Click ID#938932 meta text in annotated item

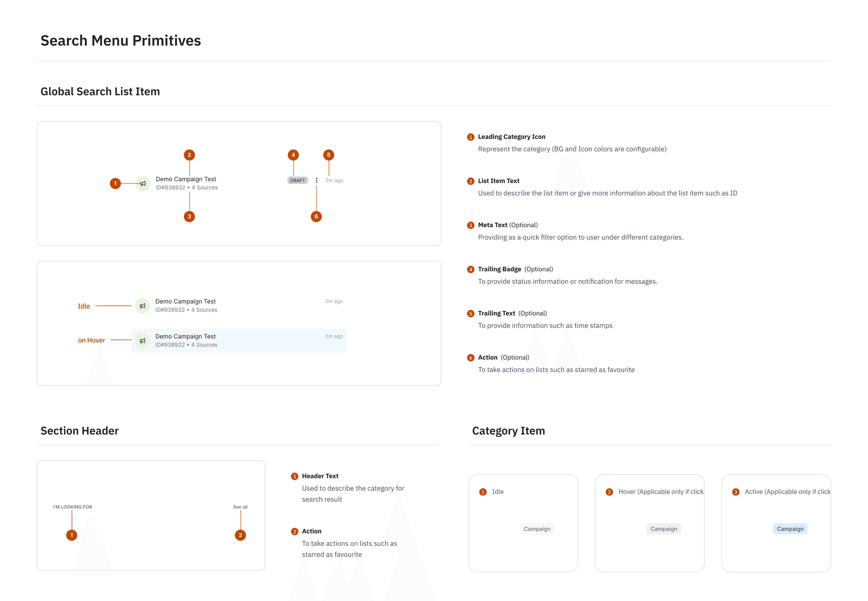[170, 188]
